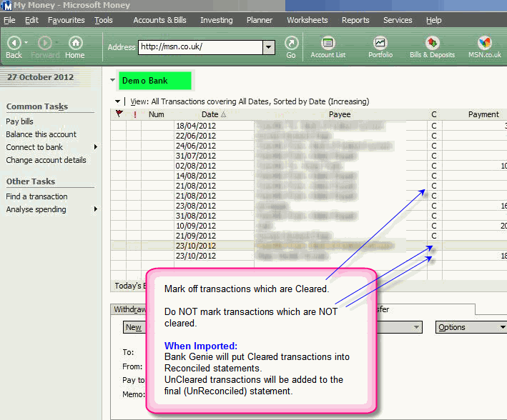Expand the account selector arrow beside Demo Bank
This screenshot has width=507, height=420.
tap(112, 80)
